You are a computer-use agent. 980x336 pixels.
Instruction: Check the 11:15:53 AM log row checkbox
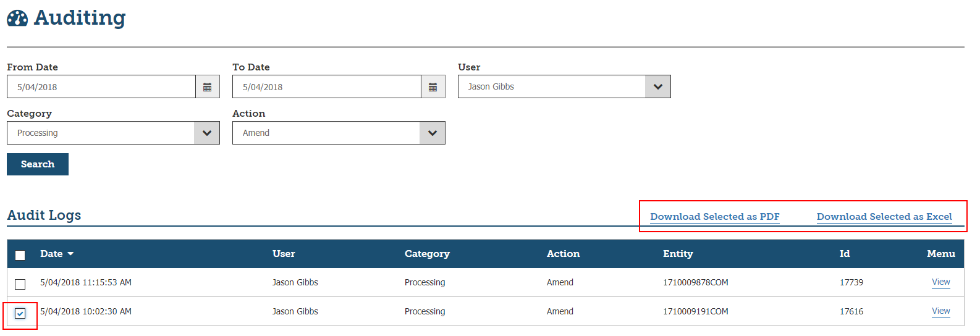[20, 284]
